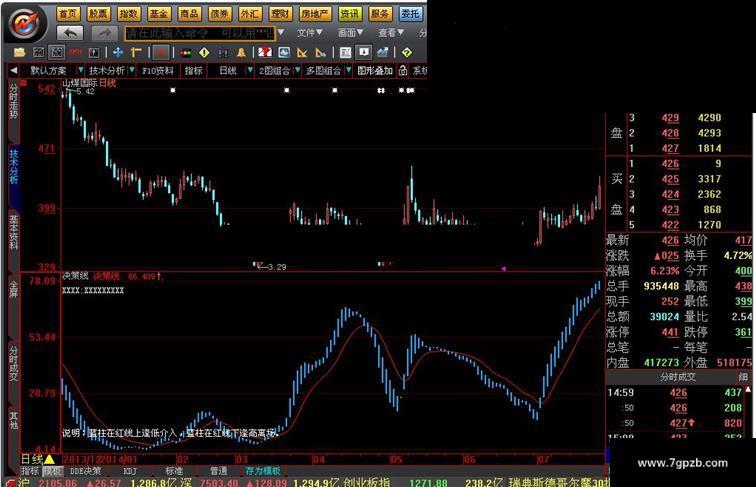Image resolution: width=756 pixels, height=487 pixels.
Task: Open the 文件 dropdown menu
Action: pyautogui.click(x=310, y=33)
